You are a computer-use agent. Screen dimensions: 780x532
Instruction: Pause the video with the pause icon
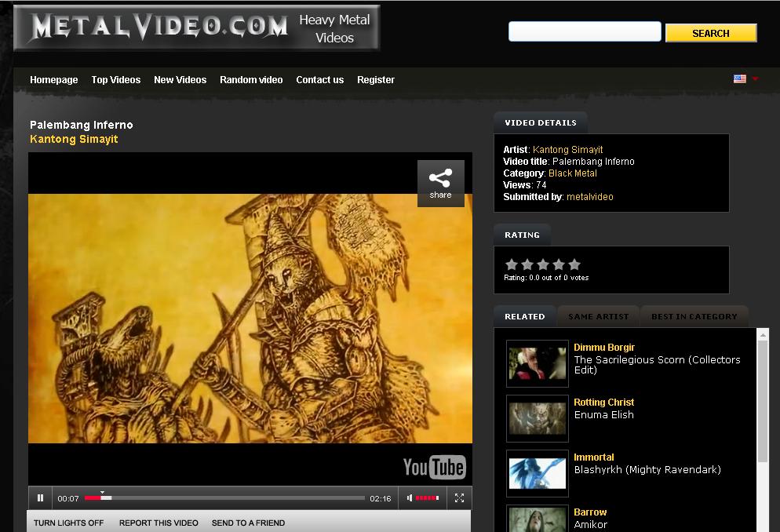(x=39, y=497)
